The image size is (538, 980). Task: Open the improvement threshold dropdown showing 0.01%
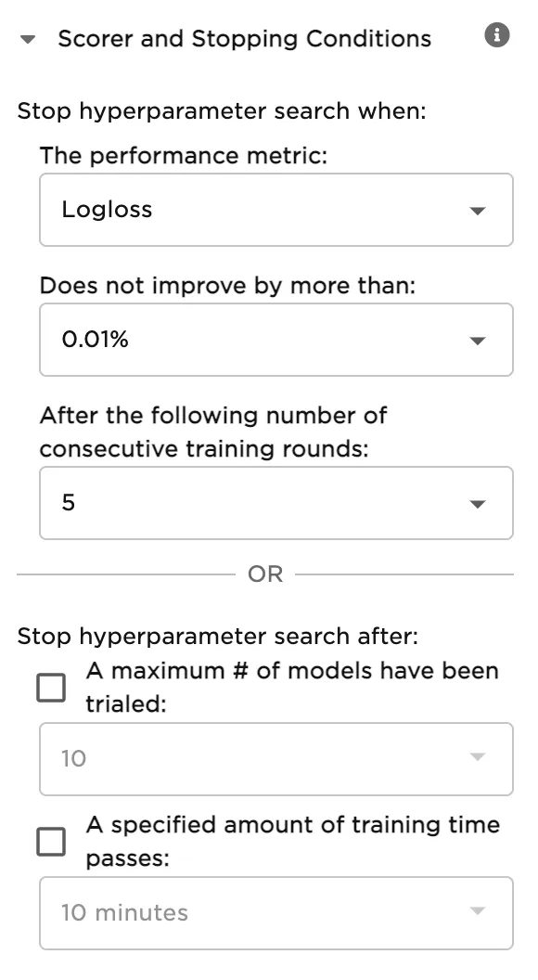pyautogui.click(x=275, y=340)
